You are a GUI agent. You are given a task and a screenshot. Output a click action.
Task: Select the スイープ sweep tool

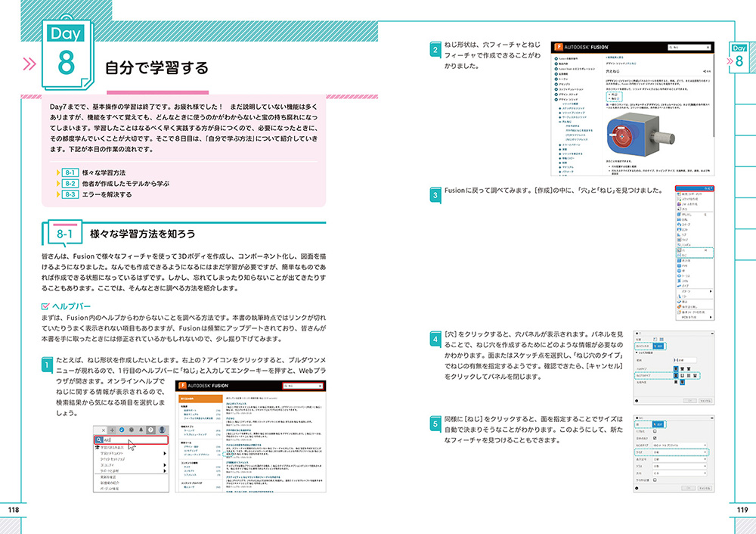click(x=685, y=225)
